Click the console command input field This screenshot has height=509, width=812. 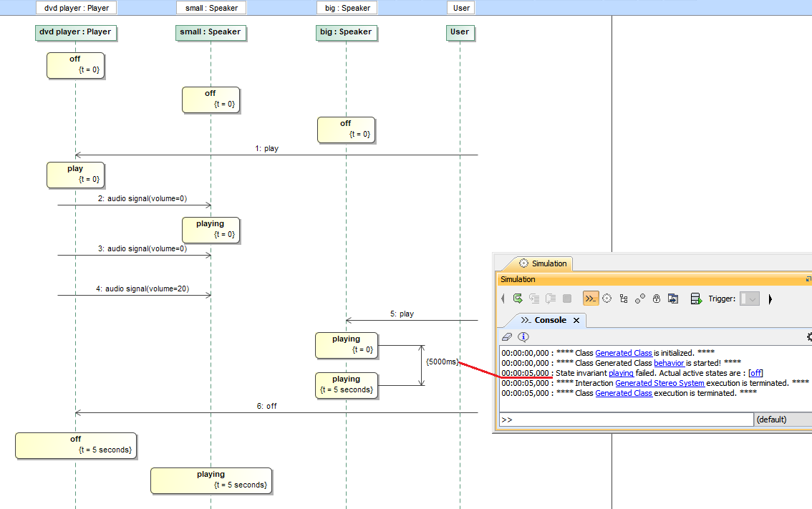627,420
